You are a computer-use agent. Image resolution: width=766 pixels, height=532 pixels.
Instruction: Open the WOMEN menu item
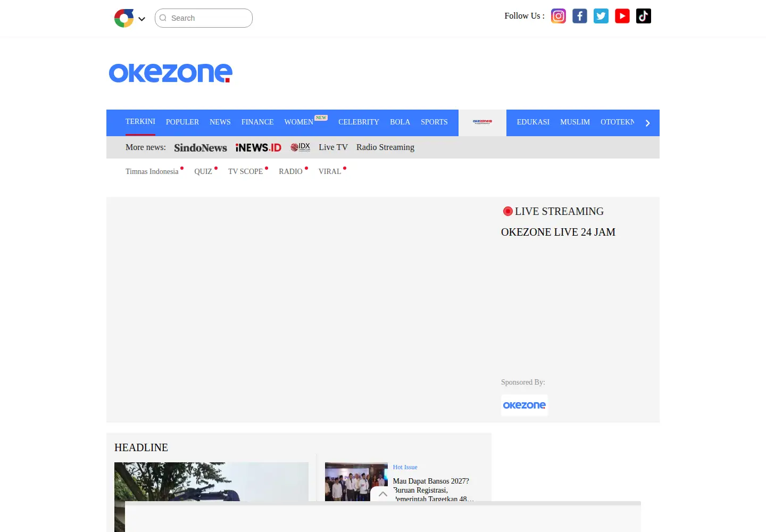point(299,122)
